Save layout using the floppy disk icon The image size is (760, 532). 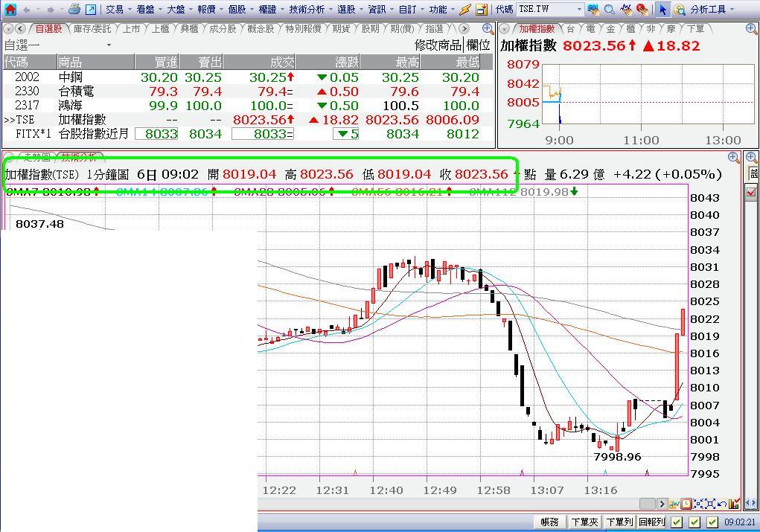coord(482,9)
